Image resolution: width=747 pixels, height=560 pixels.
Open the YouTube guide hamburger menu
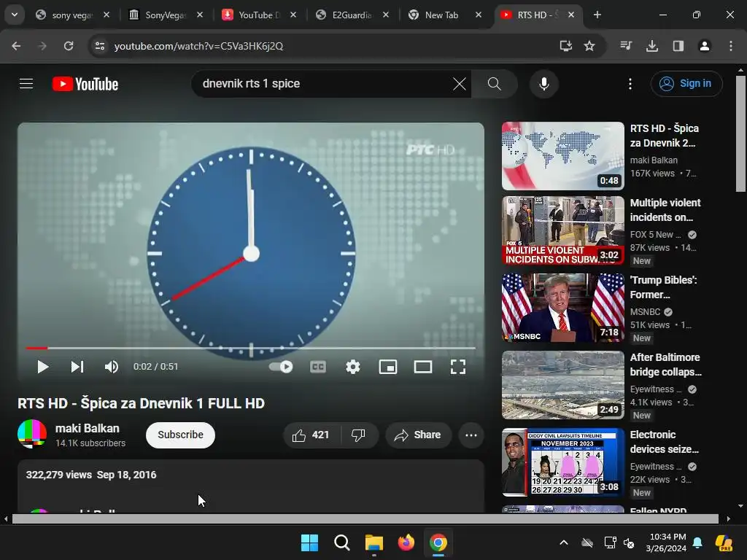[26, 84]
